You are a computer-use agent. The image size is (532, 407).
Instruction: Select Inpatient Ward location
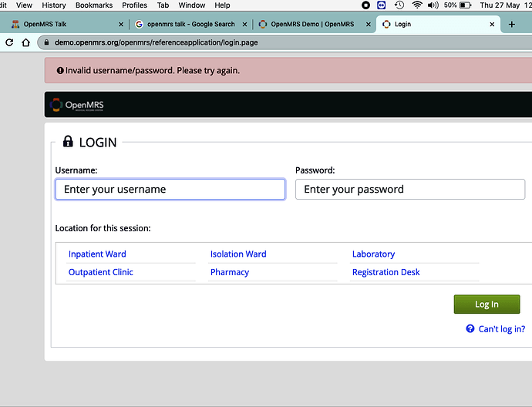tap(97, 254)
